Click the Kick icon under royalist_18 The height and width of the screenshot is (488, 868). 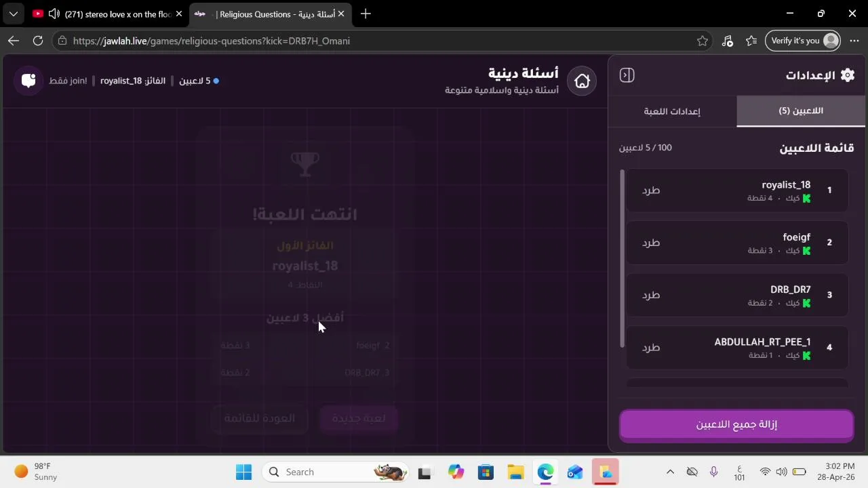coord(806,199)
